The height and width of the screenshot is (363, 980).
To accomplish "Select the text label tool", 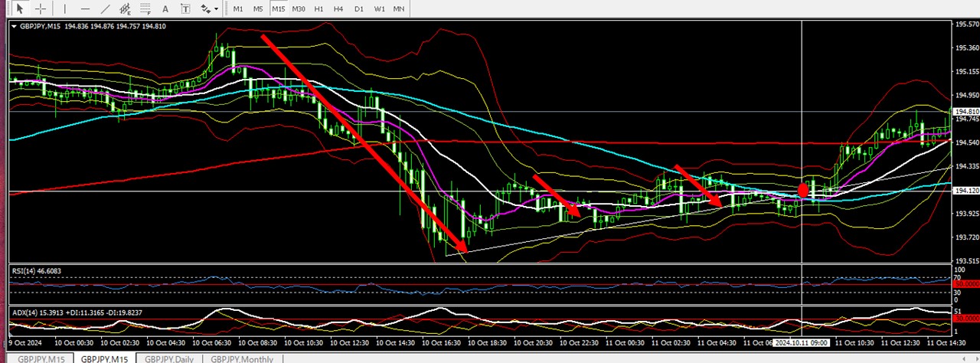I will tap(185, 8).
